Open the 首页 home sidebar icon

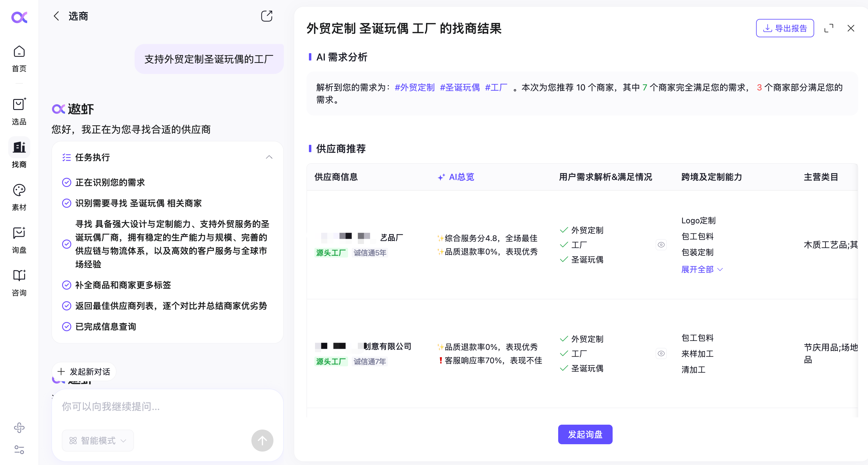[x=19, y=52]
